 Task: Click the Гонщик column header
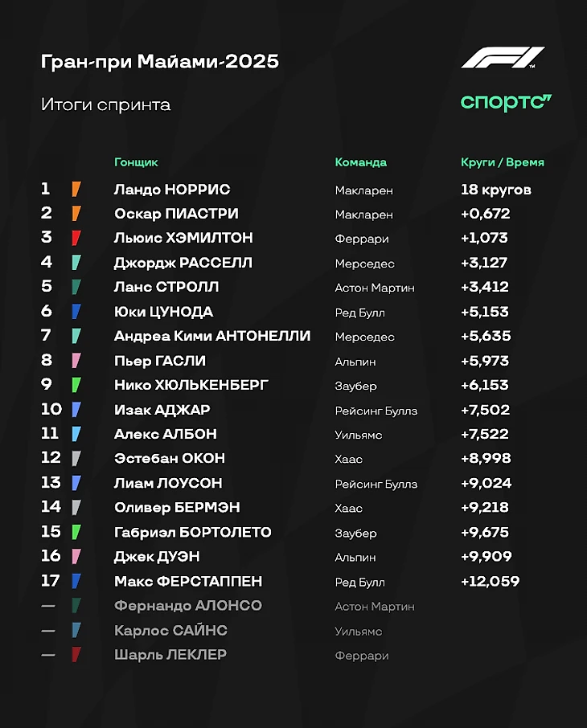click(136, 162)
